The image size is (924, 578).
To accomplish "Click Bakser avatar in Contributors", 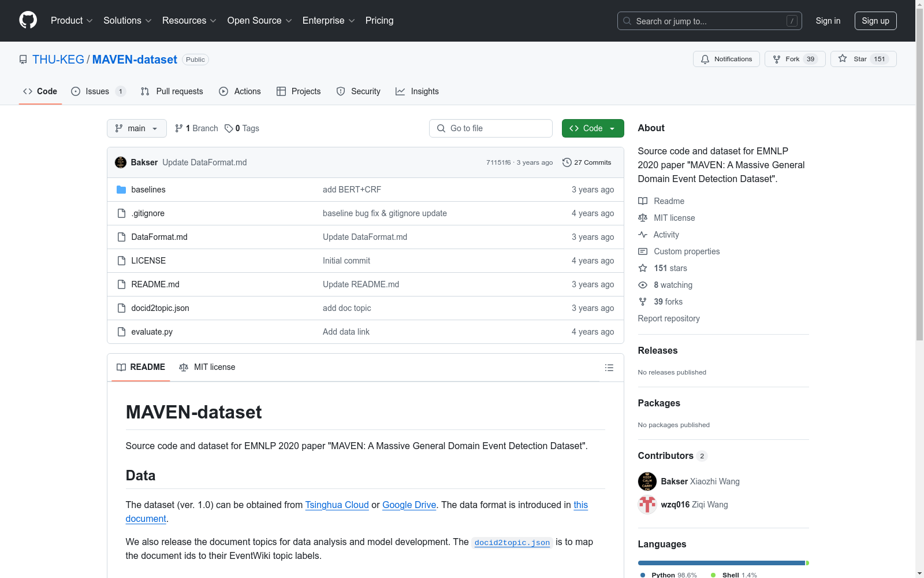I will point(647,481).
